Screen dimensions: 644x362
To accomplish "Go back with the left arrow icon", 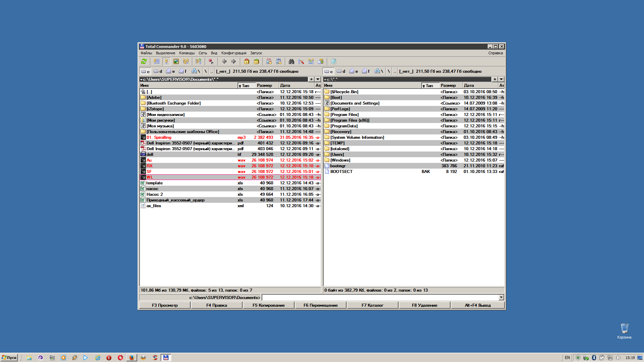I will [x=224, y=61].
